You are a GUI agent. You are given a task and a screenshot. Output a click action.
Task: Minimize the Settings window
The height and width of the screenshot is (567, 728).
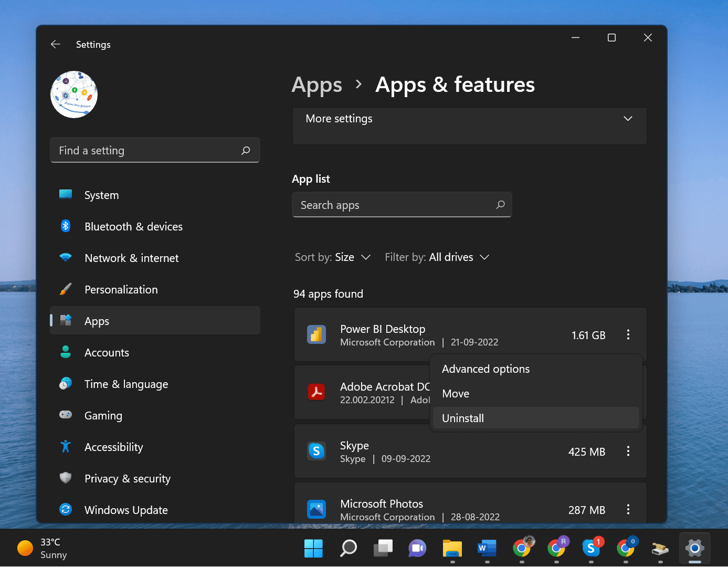coord(575,38)
